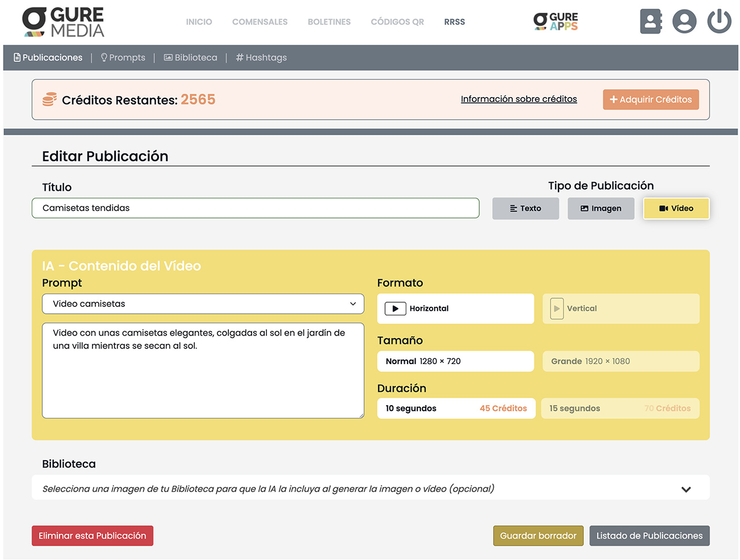Select the Texto publication type
The height and width of the screenshot is (560, 740).
tap(526, 209)
